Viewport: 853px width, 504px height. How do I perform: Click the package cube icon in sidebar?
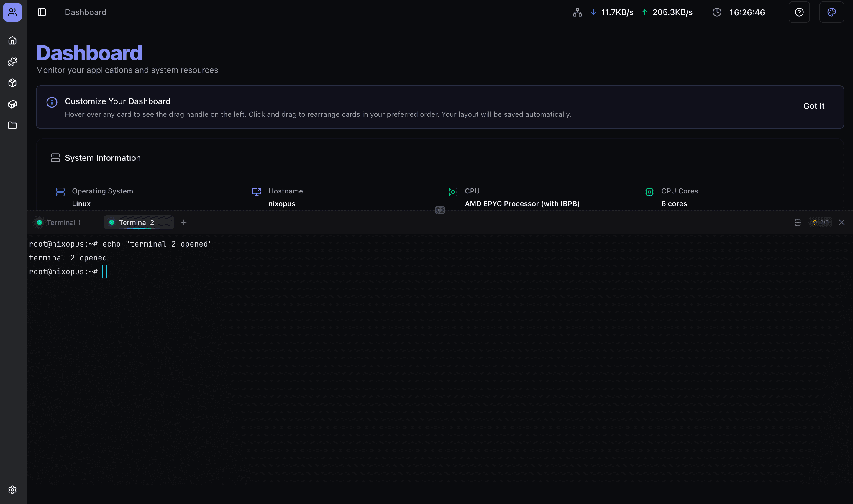point(13,83)
